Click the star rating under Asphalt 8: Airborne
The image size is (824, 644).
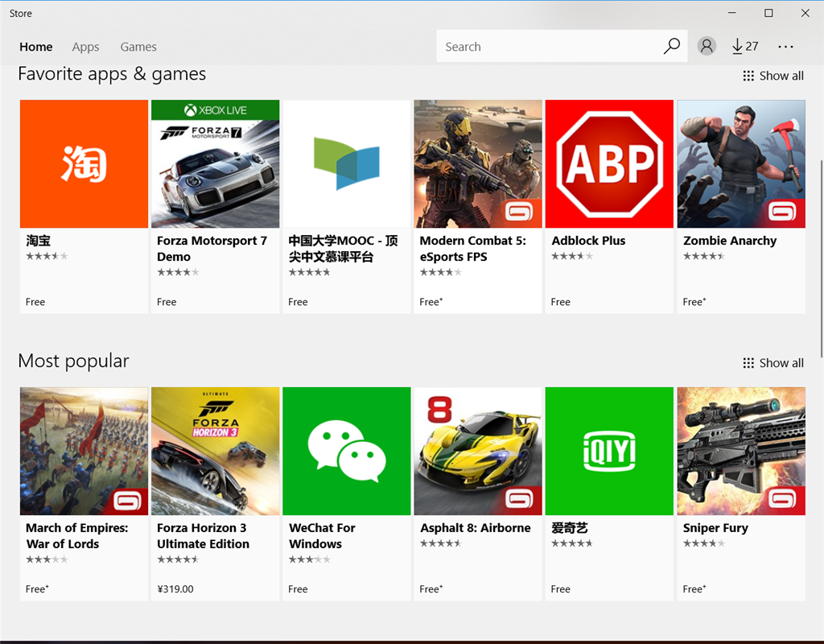pos(440,543)
